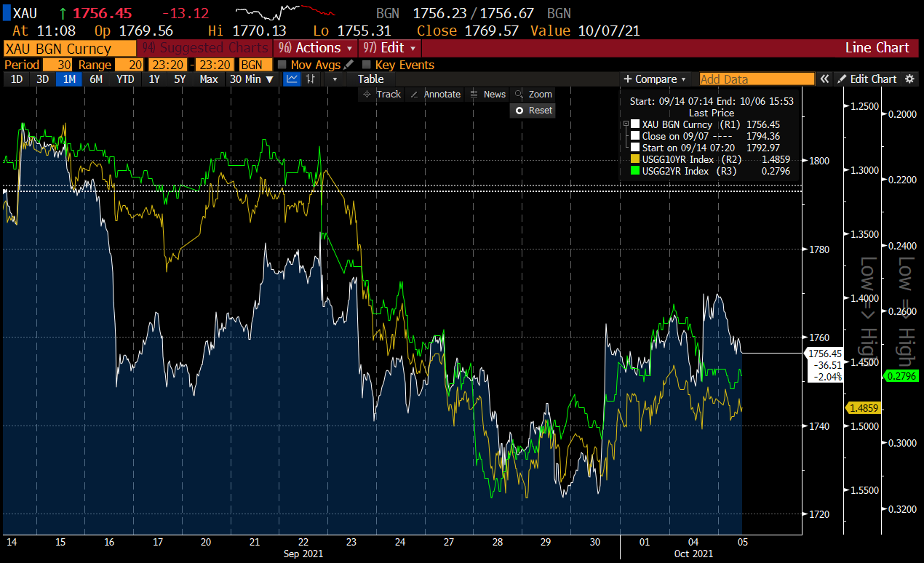Open the 30 Min interval dropdown

(251, 79)
